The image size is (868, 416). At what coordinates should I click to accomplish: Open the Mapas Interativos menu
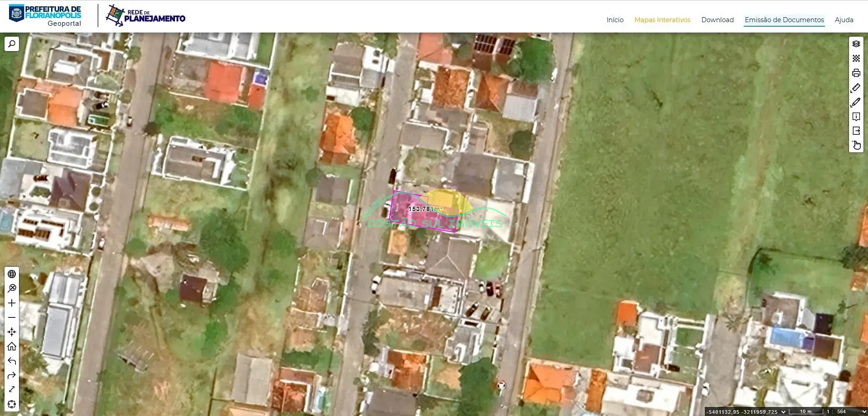click(662, 20)
